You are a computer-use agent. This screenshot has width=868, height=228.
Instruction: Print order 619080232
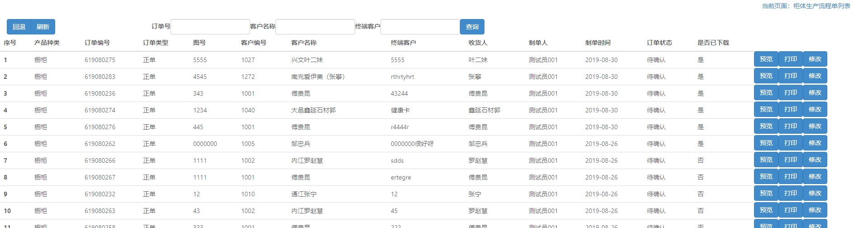[x=791, y=193]
